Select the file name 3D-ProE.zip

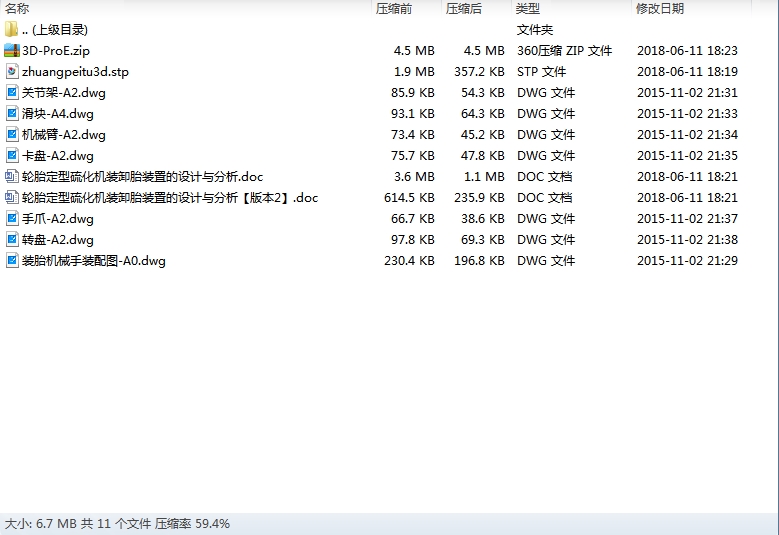tap(56, 51)
